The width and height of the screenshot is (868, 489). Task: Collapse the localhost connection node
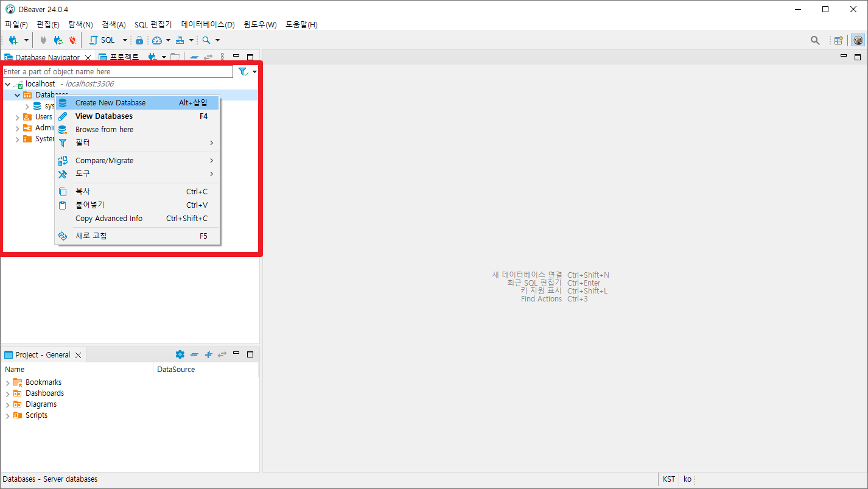click(x=7, y=84)
